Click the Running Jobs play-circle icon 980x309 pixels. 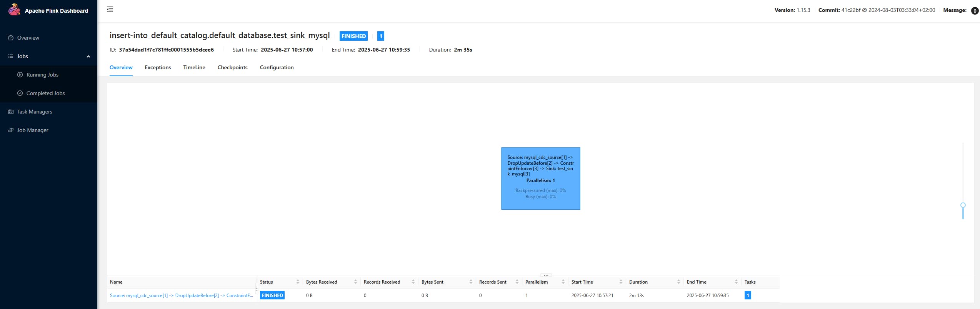[x=20, y=75]
